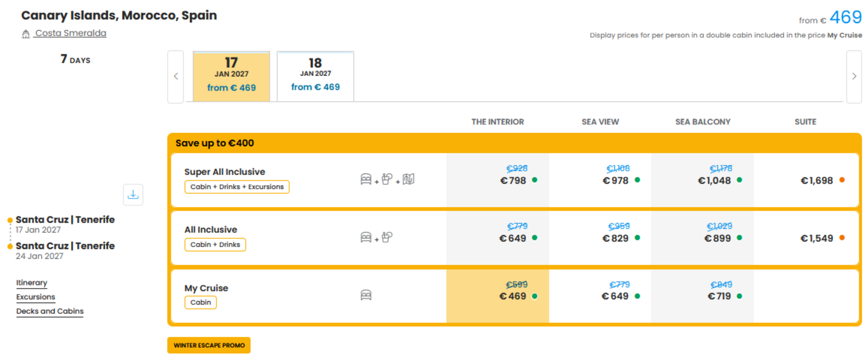The height and width of the screenshot is (364, 868).
Task: Select the 17 Jan 2027 date tab
Action: (232, 76)
